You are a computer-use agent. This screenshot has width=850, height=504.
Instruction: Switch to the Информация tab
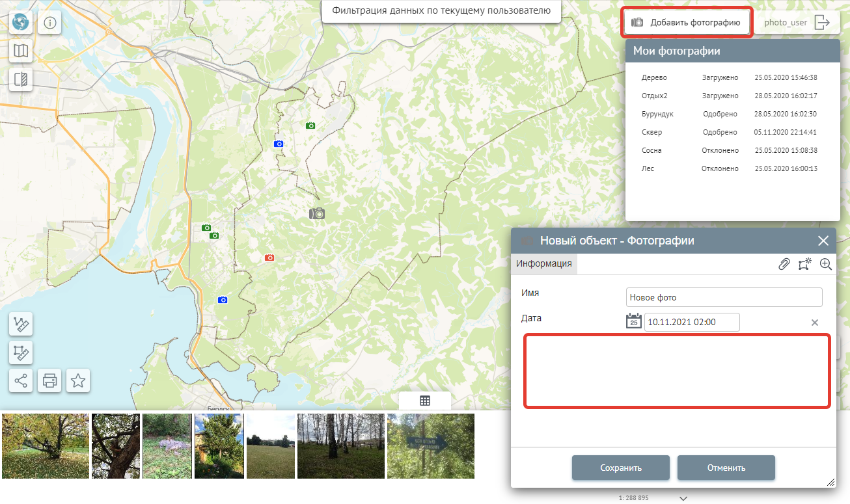[544, 263]
